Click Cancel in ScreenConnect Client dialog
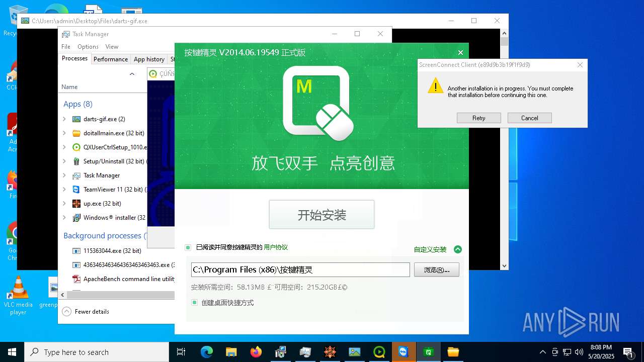The image size is (644, 362). (530, 118)
